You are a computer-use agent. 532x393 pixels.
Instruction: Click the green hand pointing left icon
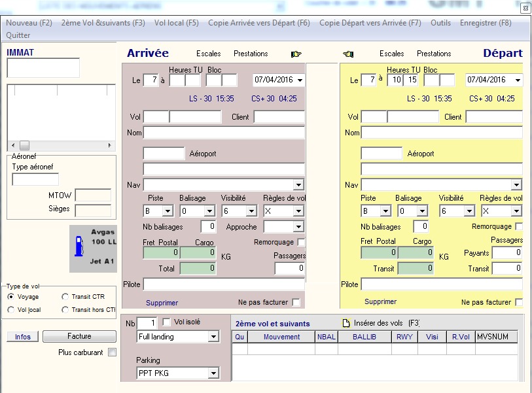pyautogui.click(x=347, y=54)
